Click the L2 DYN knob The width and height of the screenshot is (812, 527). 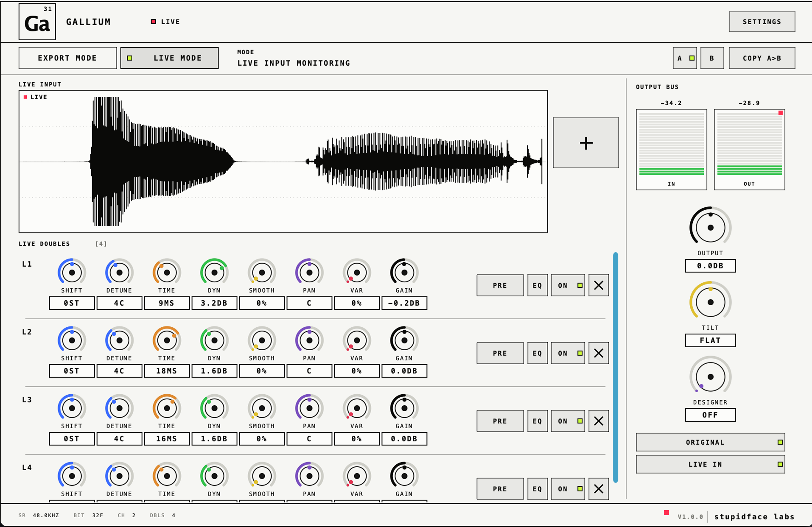(x=214, y=340)
